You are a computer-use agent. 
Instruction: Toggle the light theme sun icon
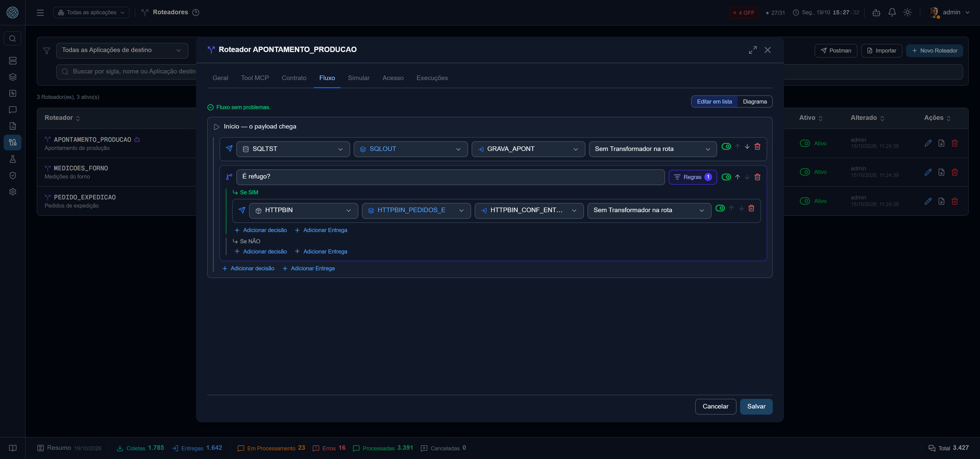(x=907, y=12)
